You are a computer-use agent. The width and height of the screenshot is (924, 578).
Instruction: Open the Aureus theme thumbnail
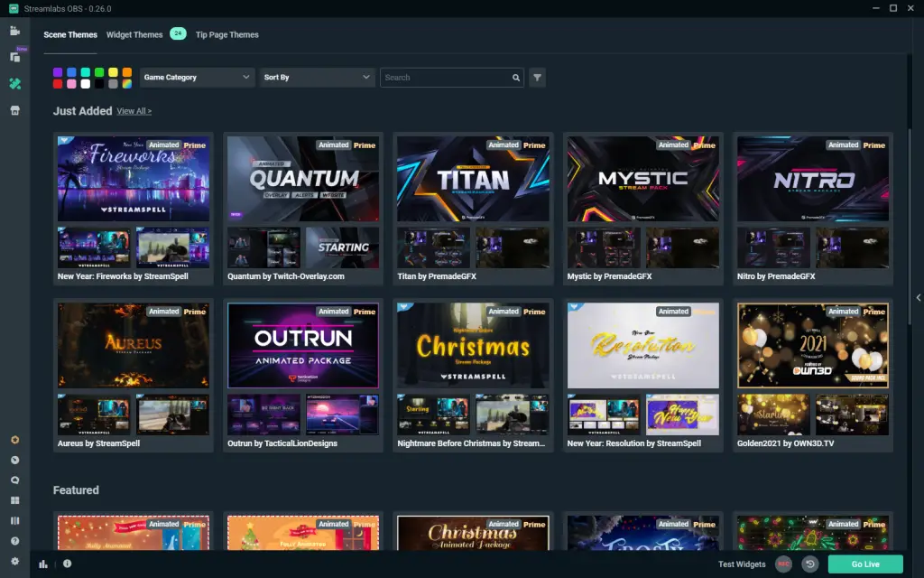click(134, 345)
